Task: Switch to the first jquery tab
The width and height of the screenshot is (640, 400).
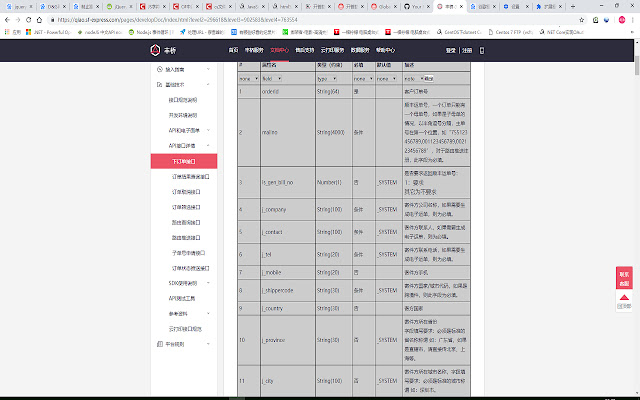Action: [19, 7]
